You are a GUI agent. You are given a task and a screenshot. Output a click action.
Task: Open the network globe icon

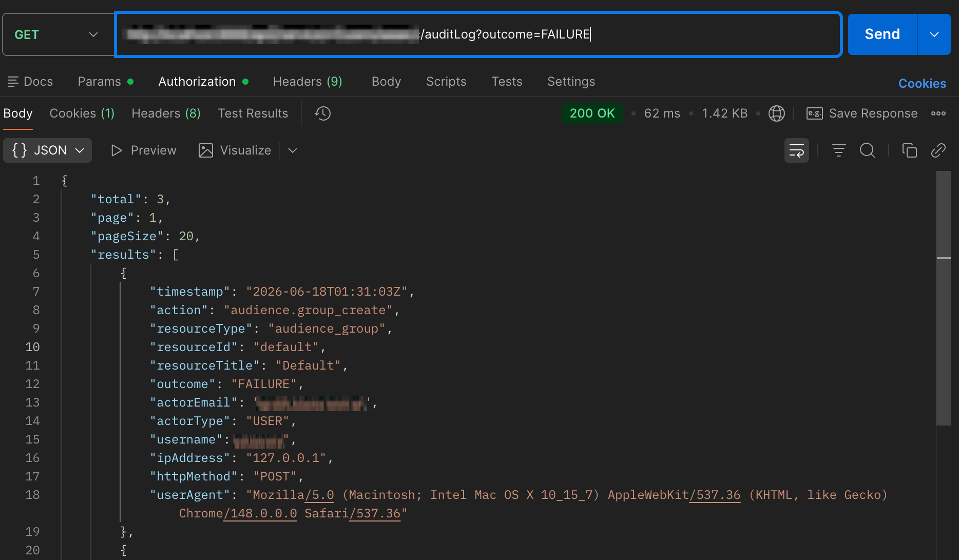[x=776, y=113]
